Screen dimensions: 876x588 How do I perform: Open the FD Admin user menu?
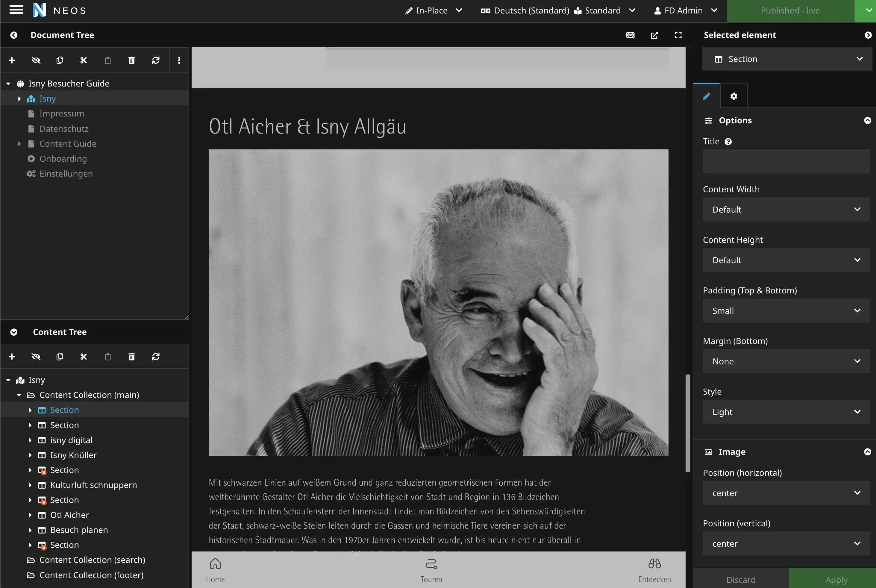[x=686, y=10]
